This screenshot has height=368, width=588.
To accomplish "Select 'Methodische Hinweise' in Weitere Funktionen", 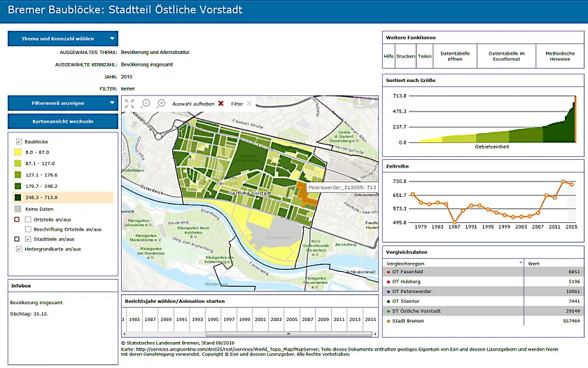I will click(560, 56).
